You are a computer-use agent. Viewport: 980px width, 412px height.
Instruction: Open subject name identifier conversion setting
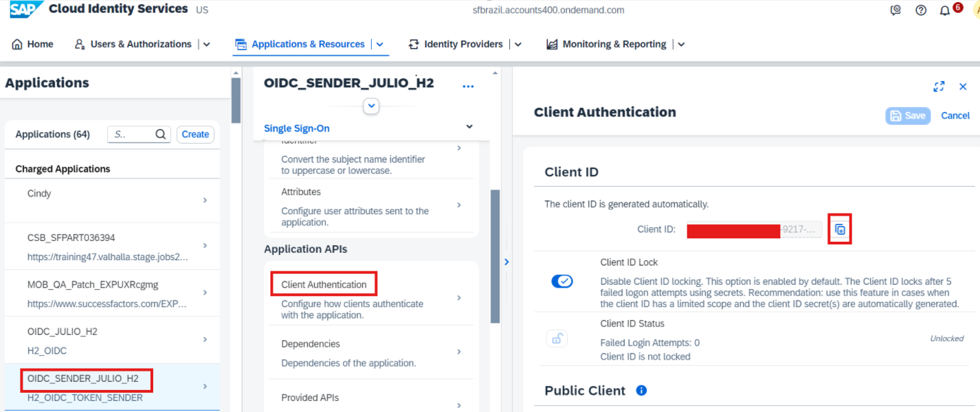(x=370, y=158)
